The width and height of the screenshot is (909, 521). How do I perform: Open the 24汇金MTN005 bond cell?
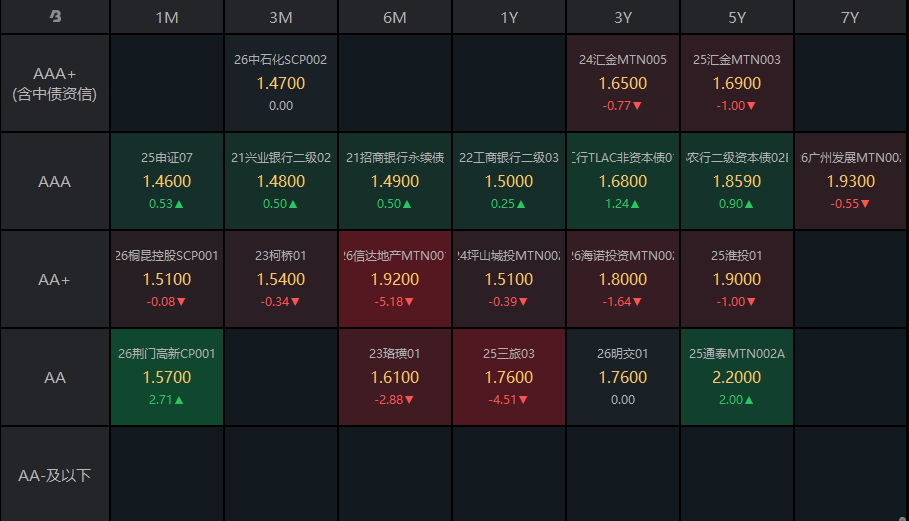(x=623, y=83)
